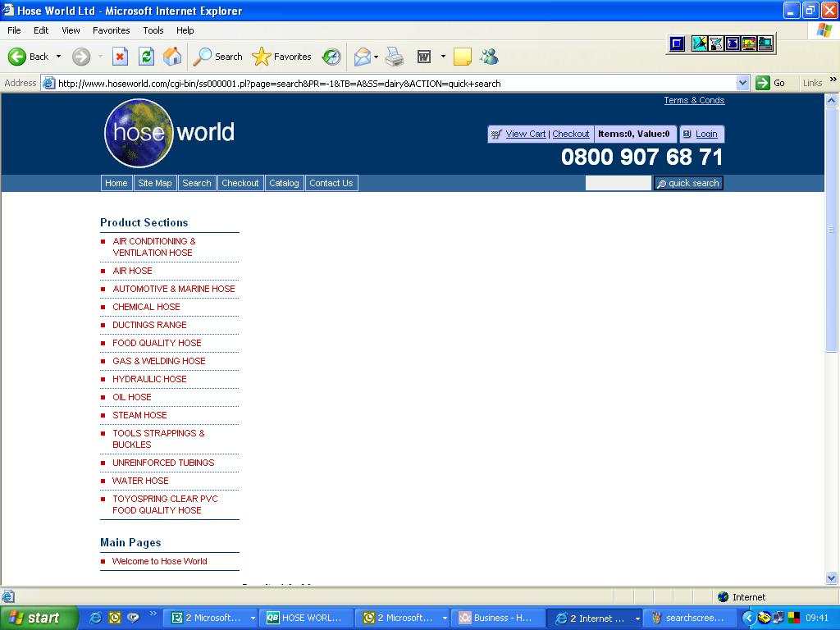The width and height of the screenshot is (840, 630).
Task: Go to the browser Home icon
Action: click(x=172, y=57)
